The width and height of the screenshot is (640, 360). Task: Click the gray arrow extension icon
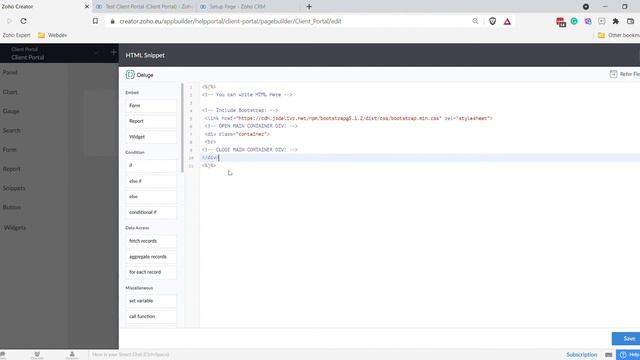(x=602, y=21)
